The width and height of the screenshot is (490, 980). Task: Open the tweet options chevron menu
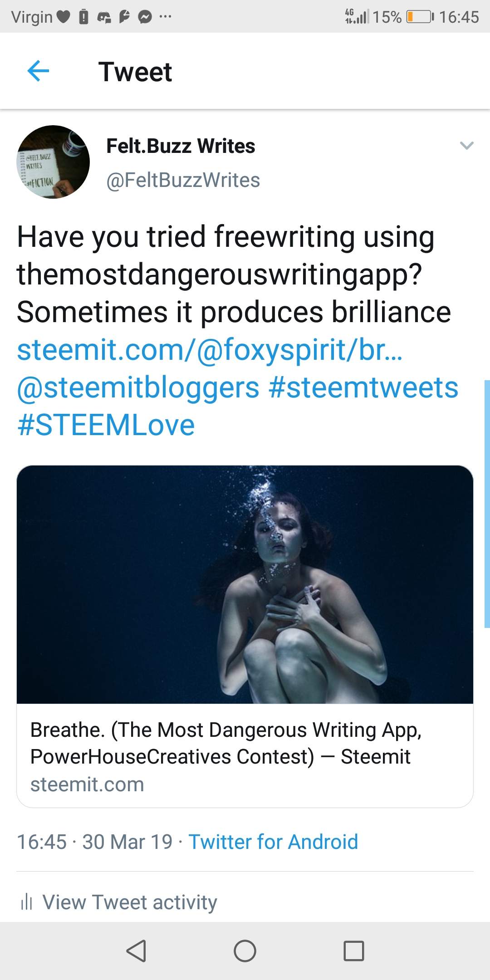click(x=466, y=146)
